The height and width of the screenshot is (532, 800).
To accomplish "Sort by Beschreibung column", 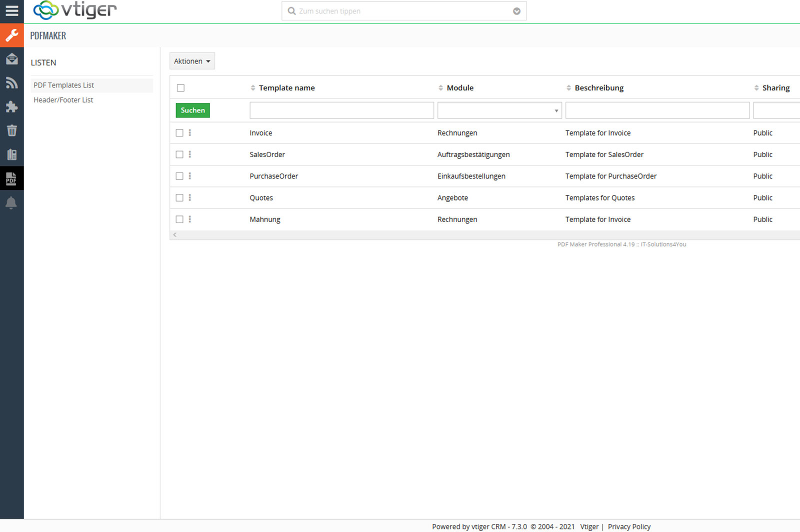I will pos(595,88).
